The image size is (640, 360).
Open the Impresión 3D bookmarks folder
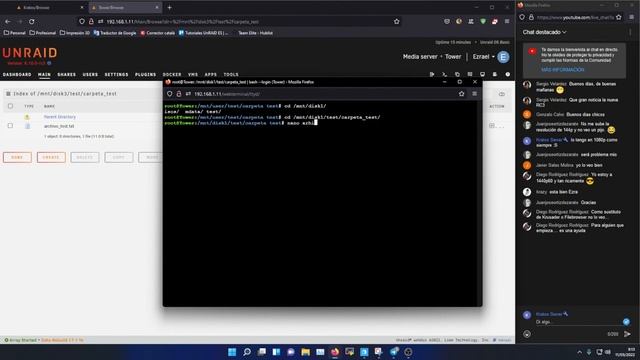(75, 33)
